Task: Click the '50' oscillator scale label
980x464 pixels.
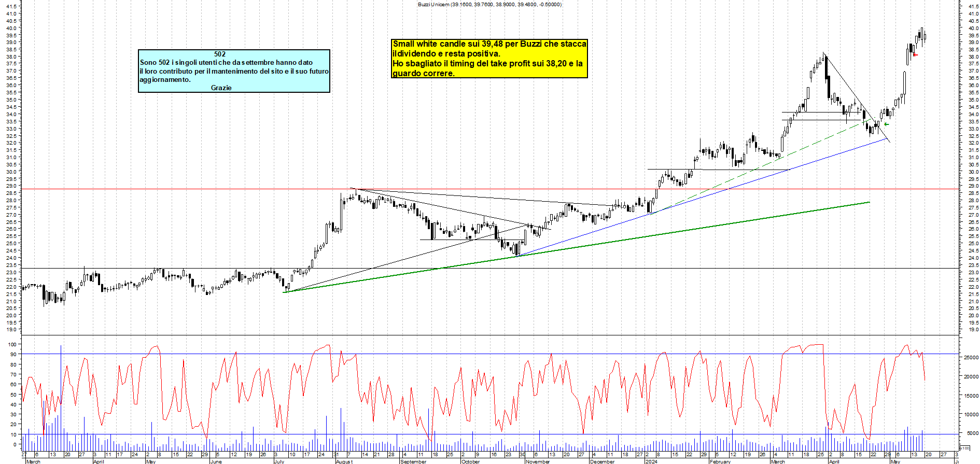Action: 13,395
